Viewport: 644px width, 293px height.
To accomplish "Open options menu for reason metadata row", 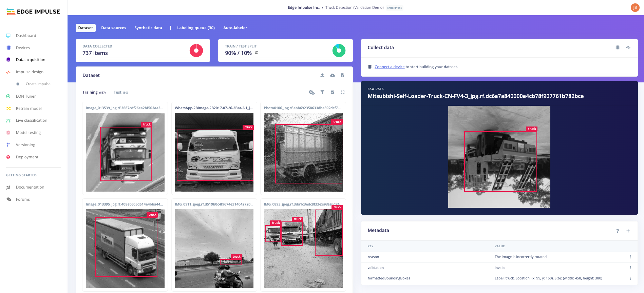I will [x=630, y=257].
